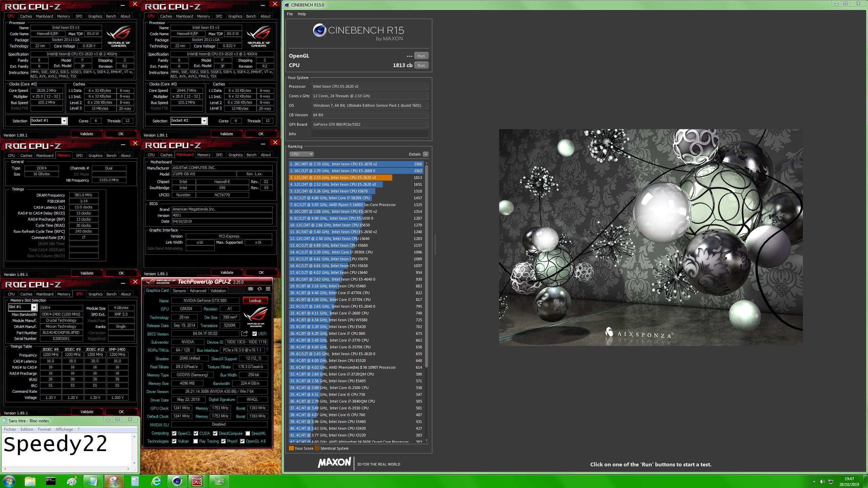Click OK in the Mainboard CPU-Z window
The height and width of the screenshot is (488, 868).
coord(261,272)
